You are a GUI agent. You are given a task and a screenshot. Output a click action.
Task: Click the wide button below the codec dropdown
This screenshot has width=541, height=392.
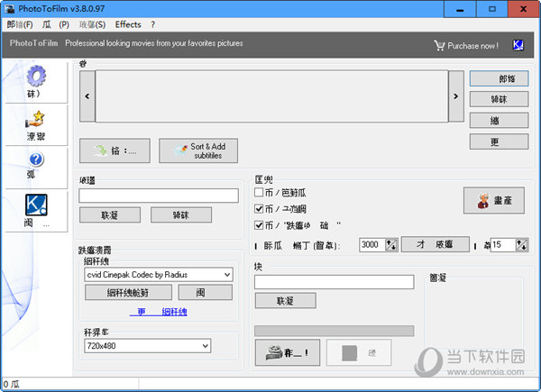pos(128,293)
